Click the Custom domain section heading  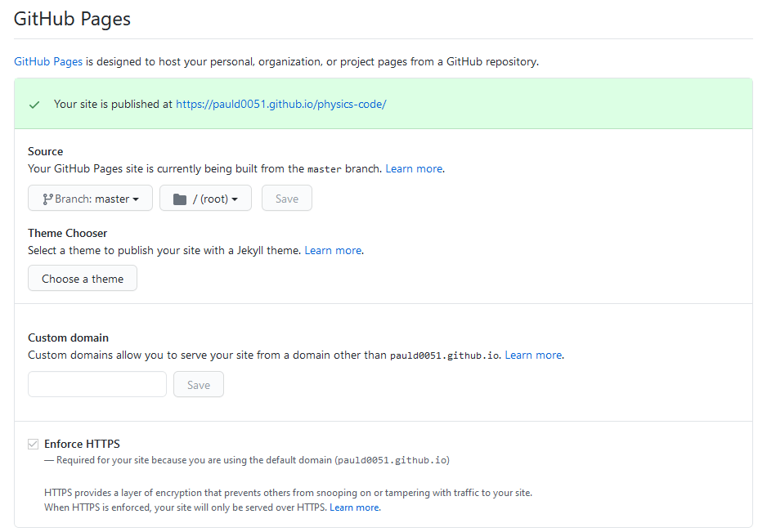[x=68, y=338]
